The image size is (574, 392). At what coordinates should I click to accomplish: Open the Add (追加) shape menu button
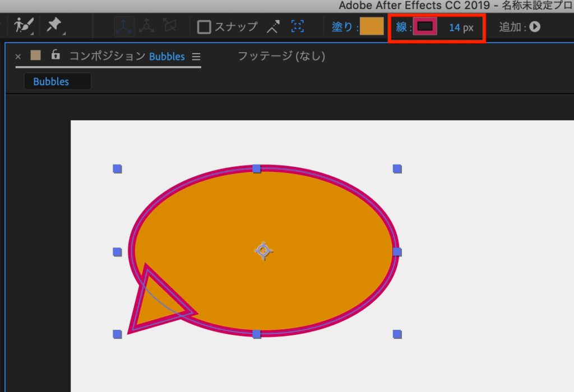[x=535, y=27]
